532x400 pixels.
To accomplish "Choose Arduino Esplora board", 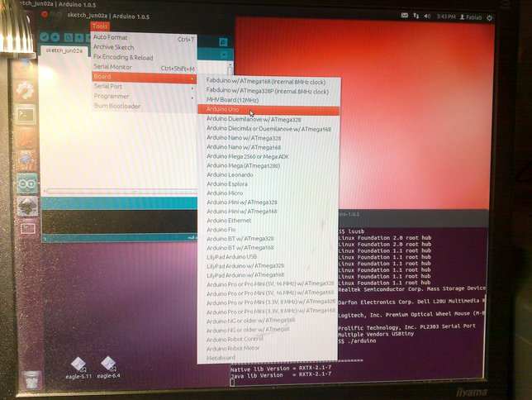I will pos(268,184).
